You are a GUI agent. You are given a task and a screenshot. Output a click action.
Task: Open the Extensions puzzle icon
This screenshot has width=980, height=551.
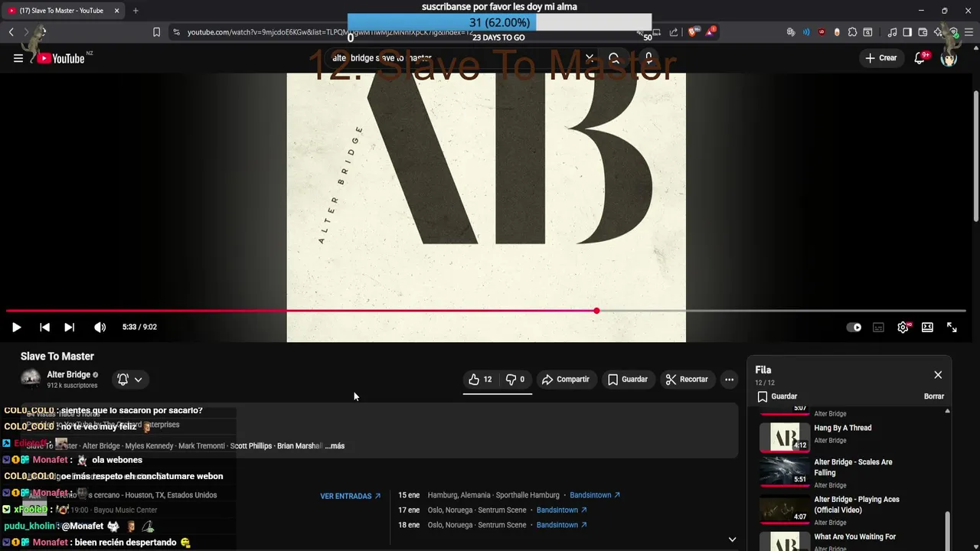(x=852, y=32)
